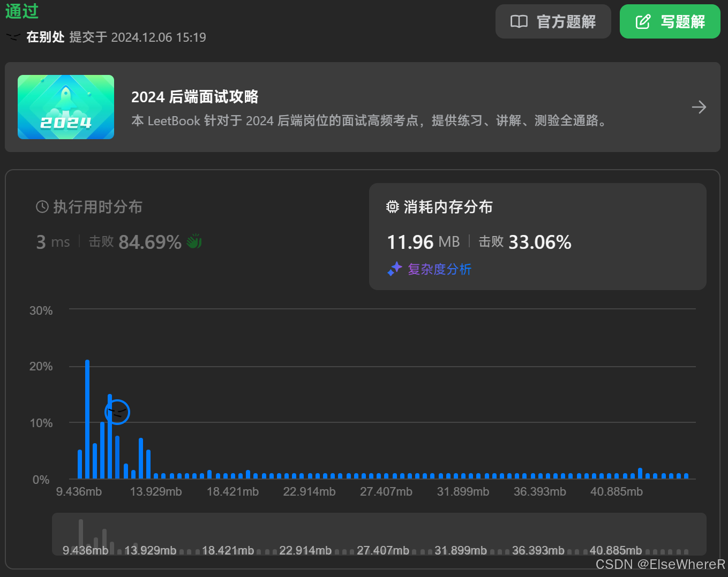Click the avatar icon beside 在别处
This screenshot has height=577, width=728.
(x=13, y=37)
